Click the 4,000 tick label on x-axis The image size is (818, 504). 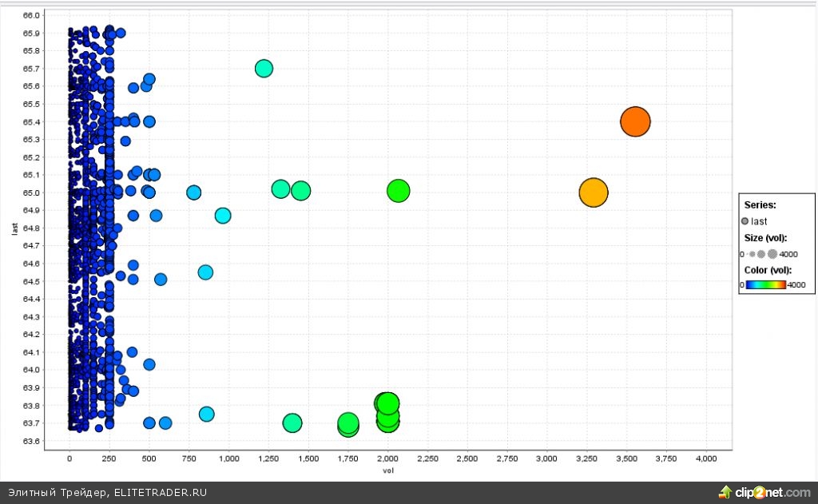(x=706, y=459)
